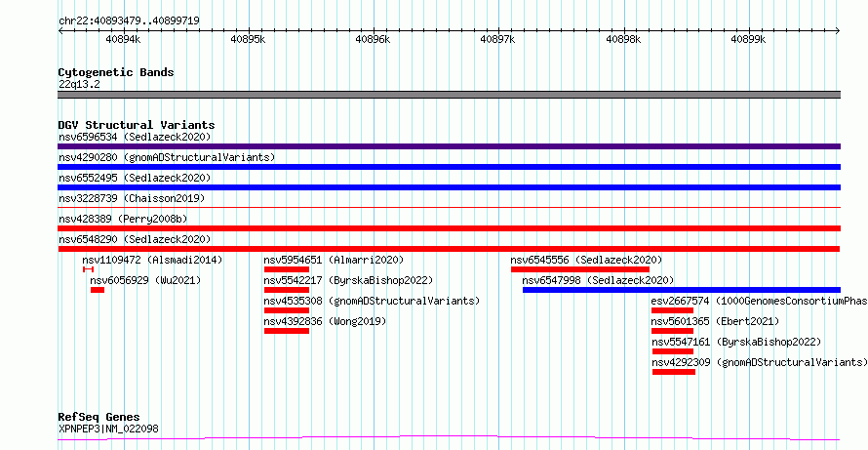Click the left arrowhead of the ruler

point(60,31)
